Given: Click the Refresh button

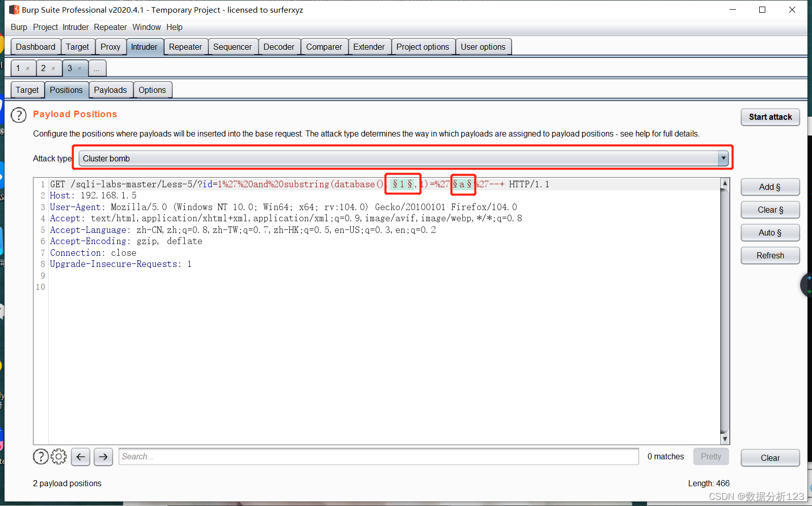Looking at the screenshot, I should (x=770, y=255).
